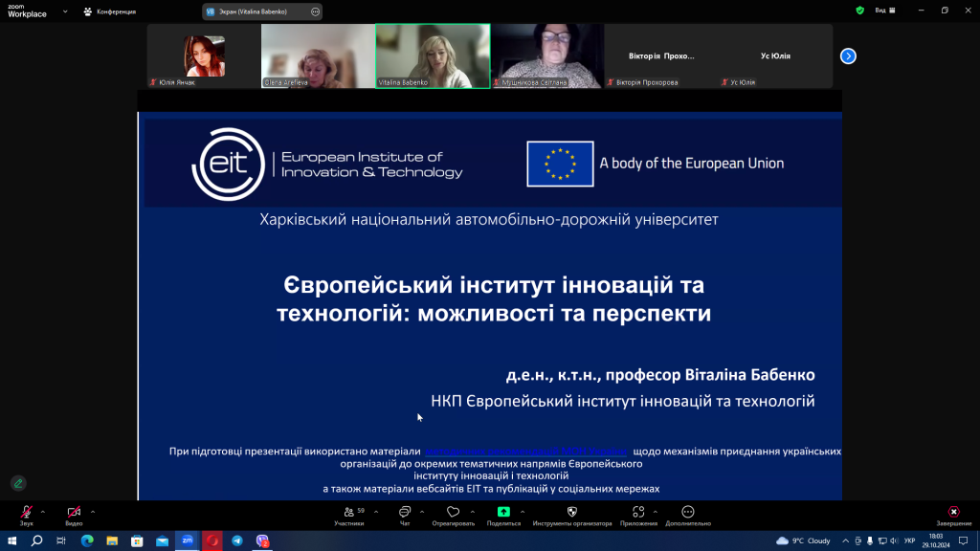Screen dimensions: 980x551
Task: Click the Zoom icon on the taskbar
Action: (187, 540)
